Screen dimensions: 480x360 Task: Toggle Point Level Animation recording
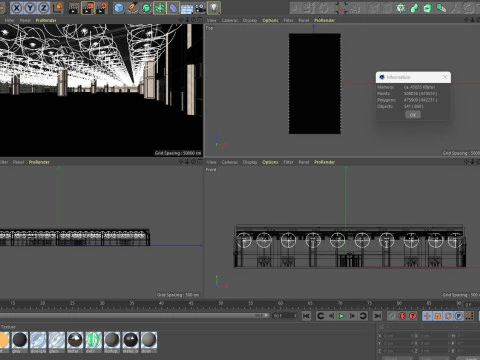coord(470,316)
